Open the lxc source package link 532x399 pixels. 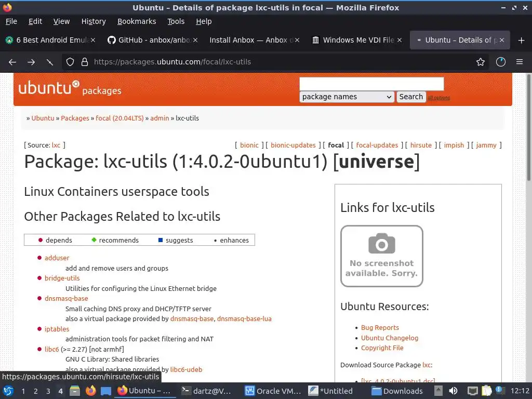[x=56, y=145]
